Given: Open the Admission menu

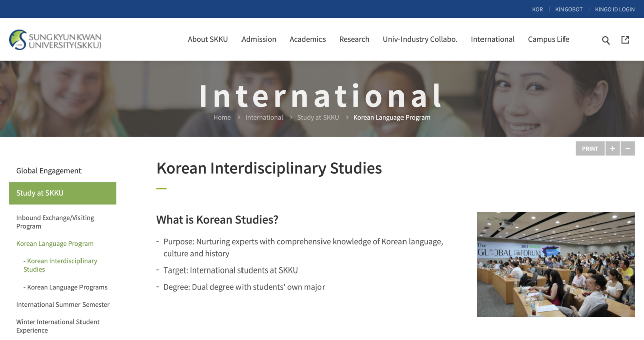Looking at the screenshot, I should pyautogui.click(x=259, y=39).
